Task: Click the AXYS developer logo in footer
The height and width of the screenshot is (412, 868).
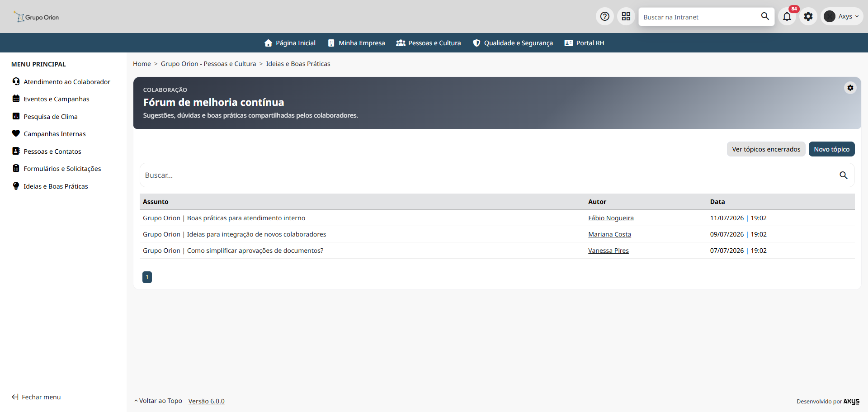Action: pos(851,401)
